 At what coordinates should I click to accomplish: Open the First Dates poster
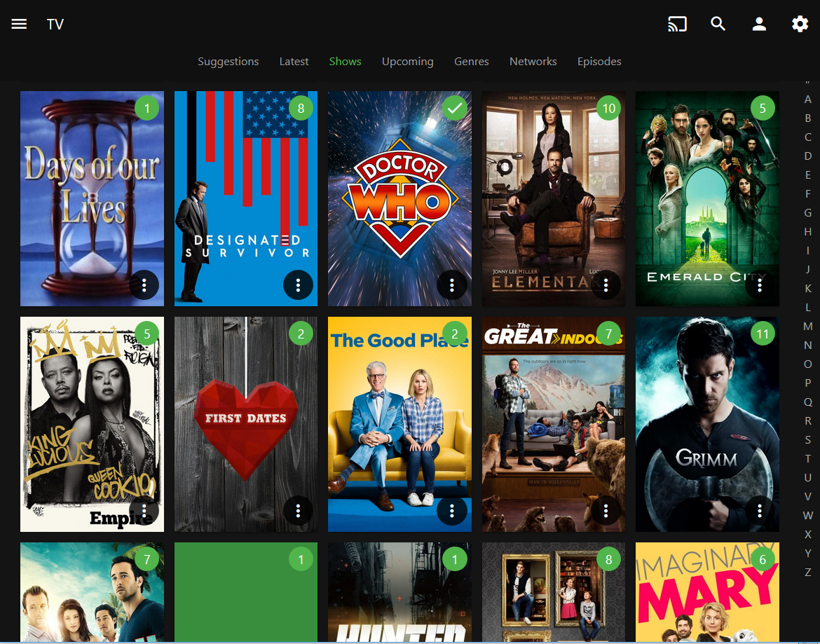(x=246, y=424)
